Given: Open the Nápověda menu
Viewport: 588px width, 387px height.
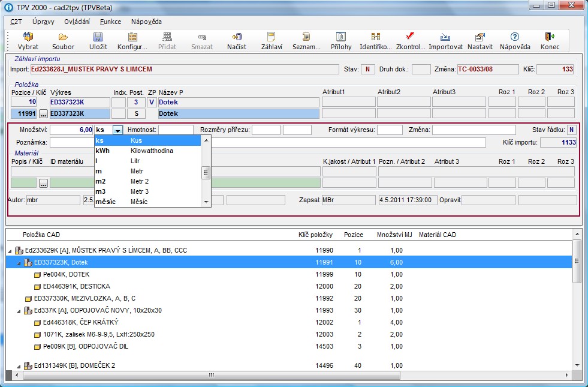Looking at the screenshot, I should click(x=146, y=22).
